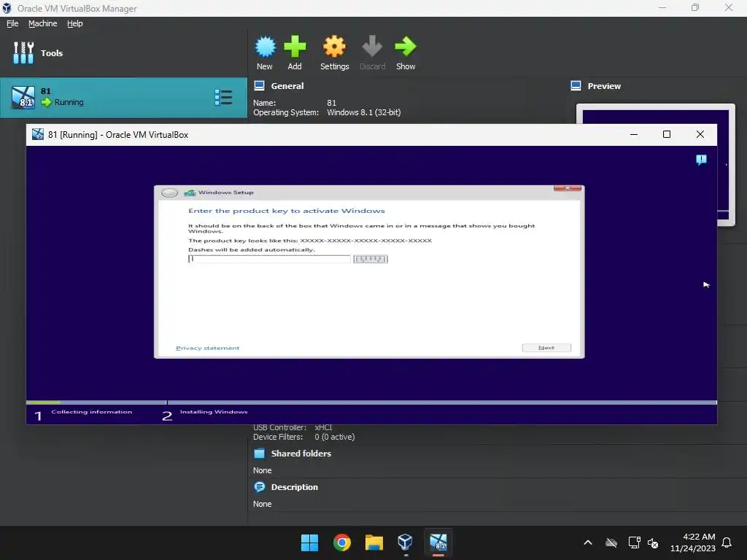
Task: Click the Windows 8.1 (32-bit) operating system value
Action: [x=363, y=112]
